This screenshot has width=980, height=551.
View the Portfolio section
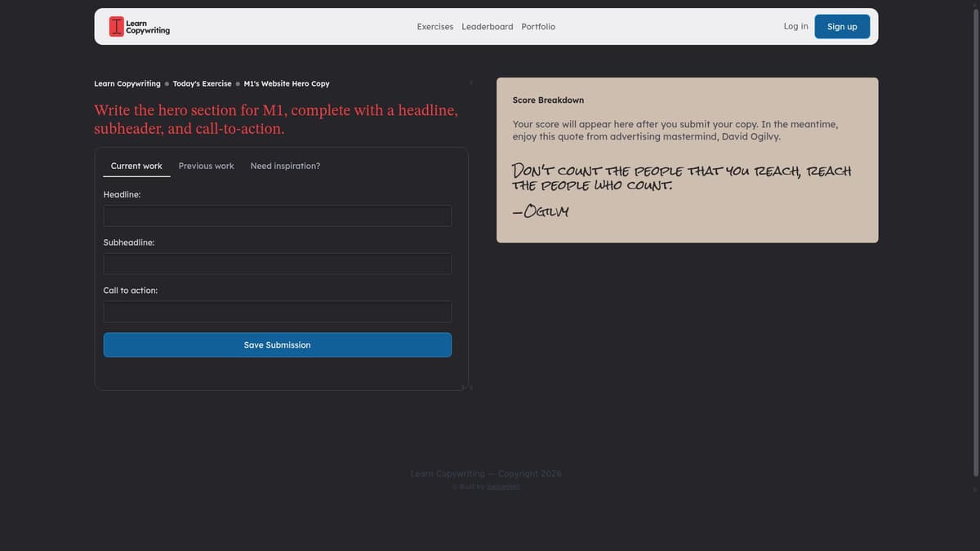click(x=538, y=26)
